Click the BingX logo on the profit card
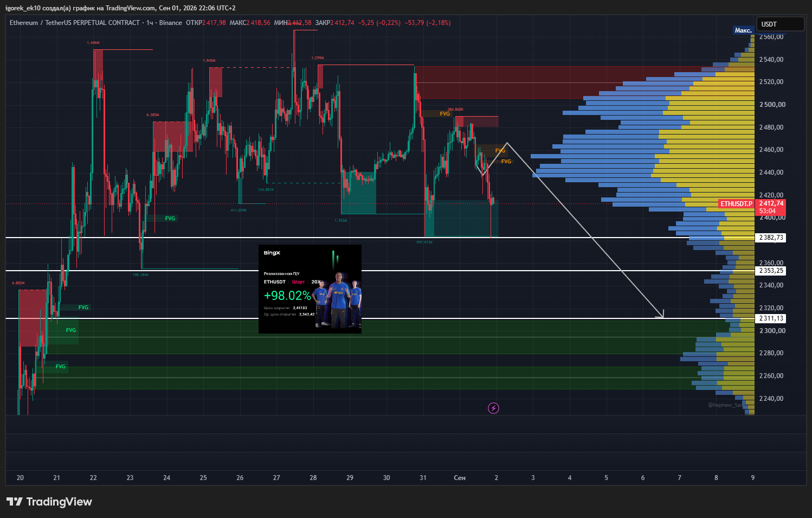Image resolution: width=812 pixels, height=518 pixels. [272, 253]
